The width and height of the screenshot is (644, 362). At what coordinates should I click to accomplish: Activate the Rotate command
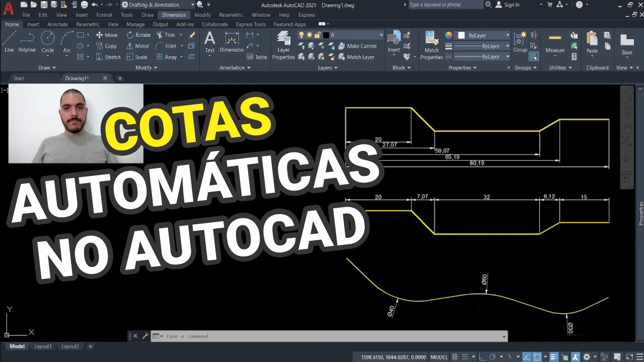click(138, 35)
